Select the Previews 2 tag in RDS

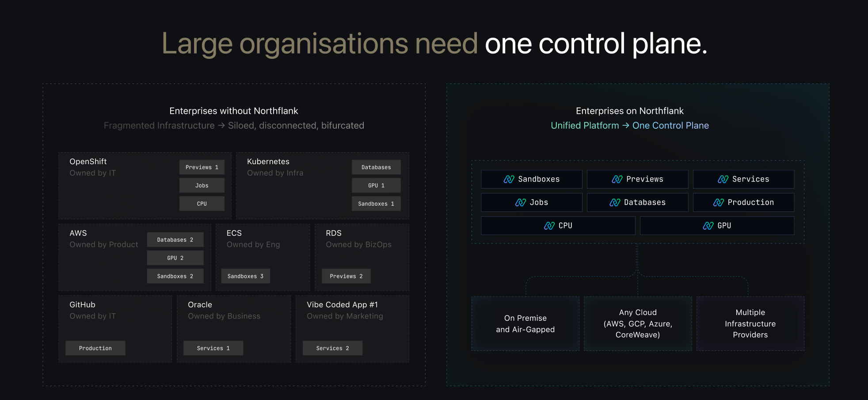(x=346, y=276)
